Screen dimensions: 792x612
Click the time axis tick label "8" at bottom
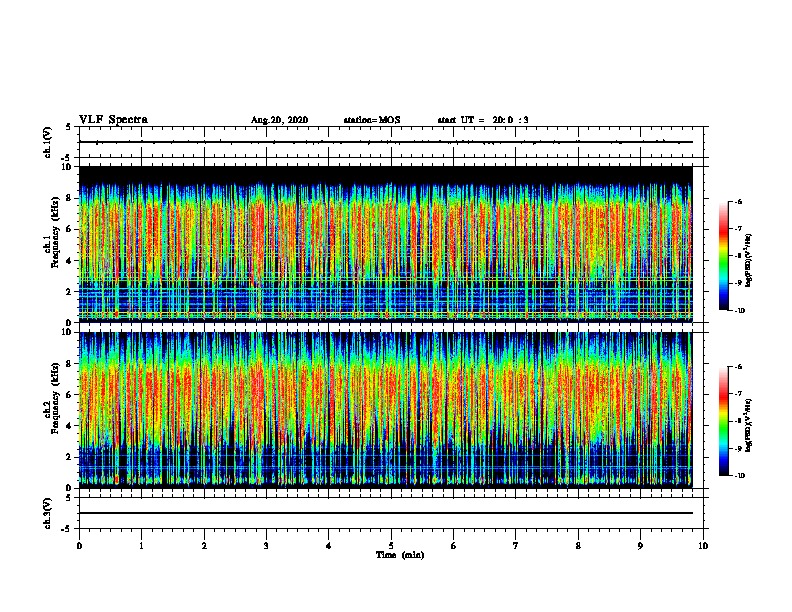click(x=578, y=546)
